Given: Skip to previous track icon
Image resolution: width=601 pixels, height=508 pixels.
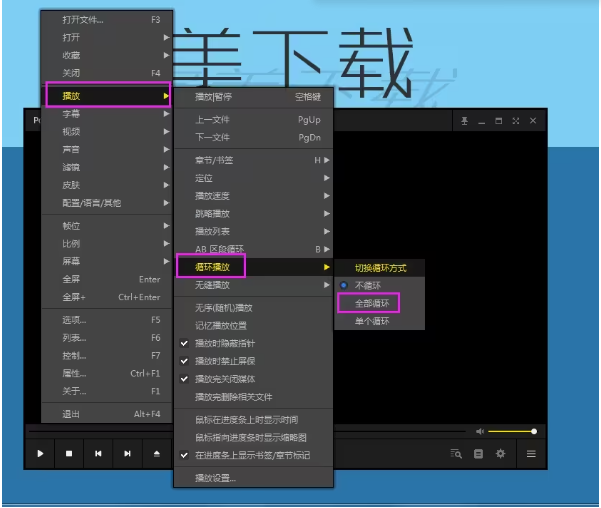Looking at the screenshot, I should pyautogui.click(x=98, y=454).
